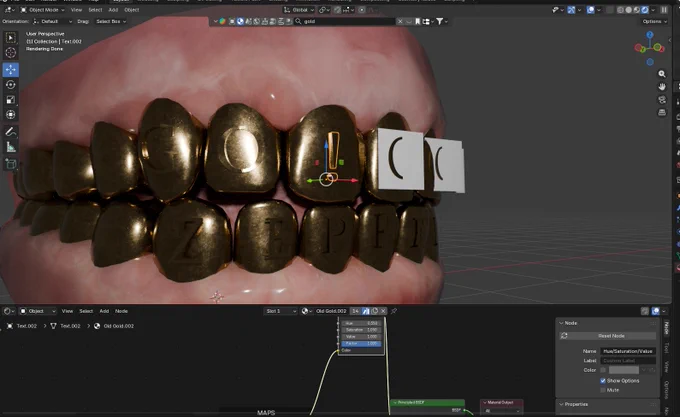The height and width of the screenshot is (417, 680).
Task: Adjust the Saturation slider on the node
Action: [x=361, y=330]
